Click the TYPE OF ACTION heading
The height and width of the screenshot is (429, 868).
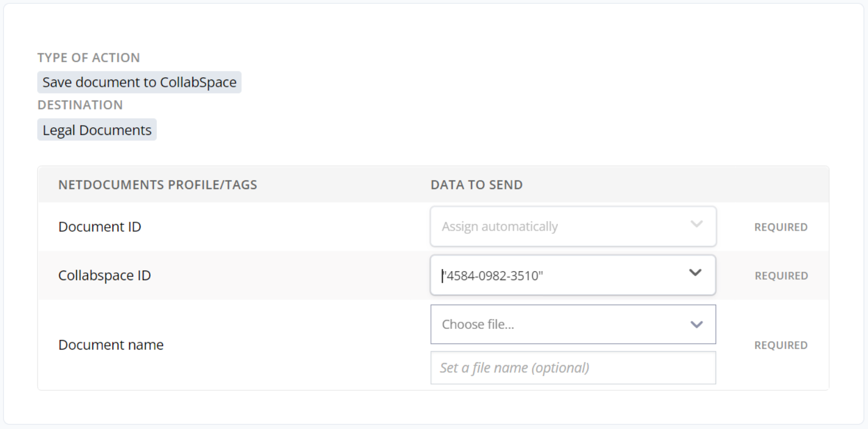coord(88,57)
